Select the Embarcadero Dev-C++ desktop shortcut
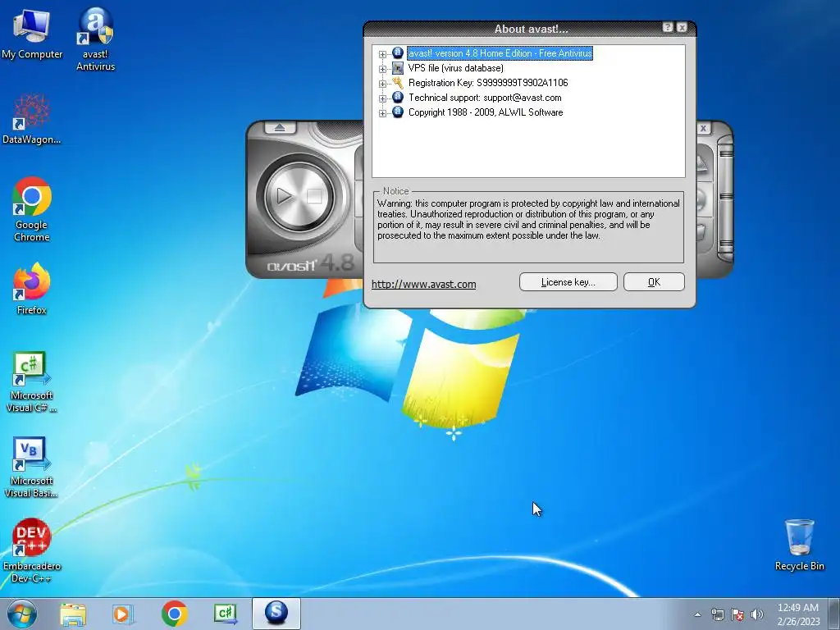The width and height of the screenshot is (840, 630). pos(32,550)
